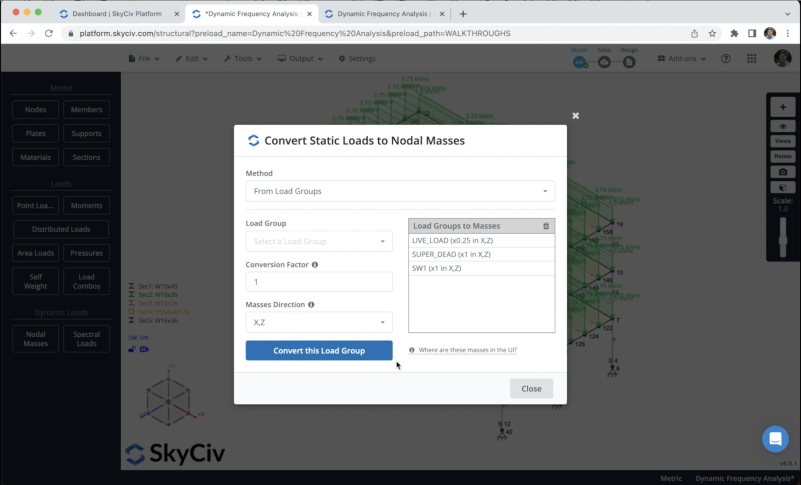801x485 pixels.
Task: Open the Output menu
Action: [300, 59]
